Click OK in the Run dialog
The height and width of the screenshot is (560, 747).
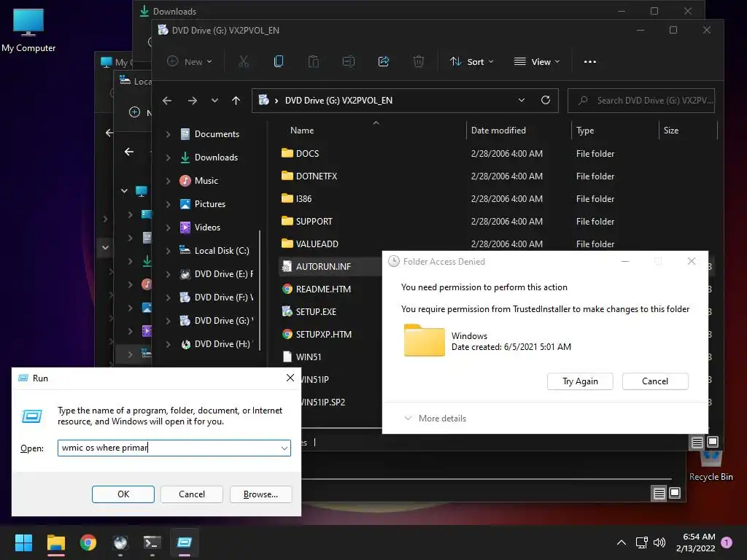coord(123,494)
